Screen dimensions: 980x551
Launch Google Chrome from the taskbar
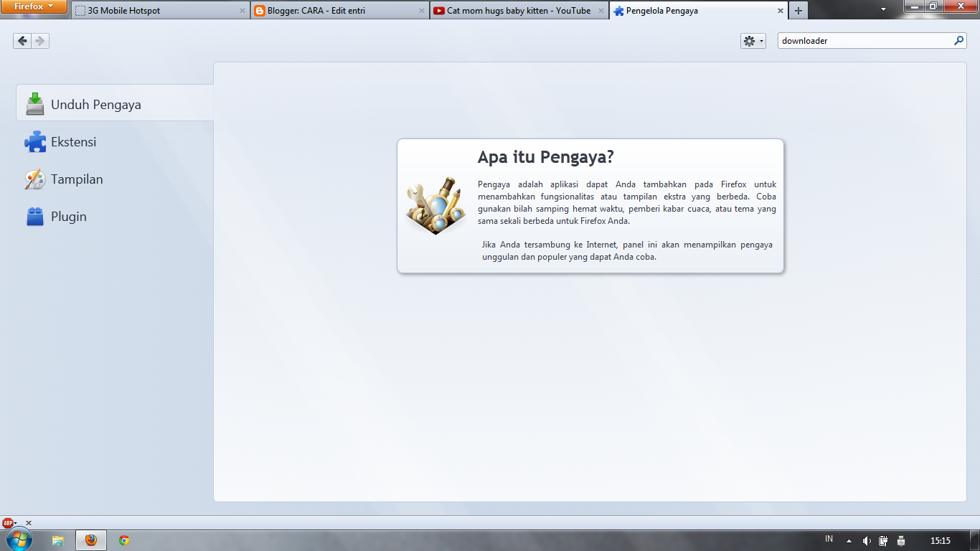[124, 541]
